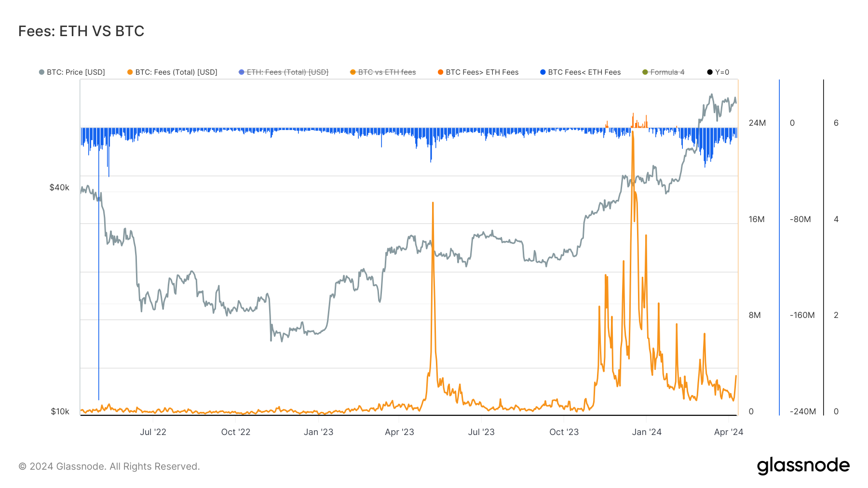Click the 16M fees axis label

(757, 219)
